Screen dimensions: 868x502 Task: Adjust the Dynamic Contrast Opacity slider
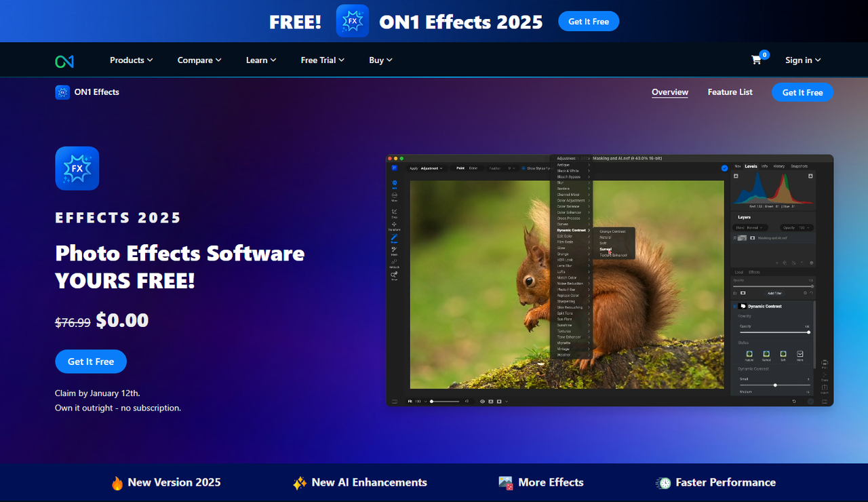775,332
